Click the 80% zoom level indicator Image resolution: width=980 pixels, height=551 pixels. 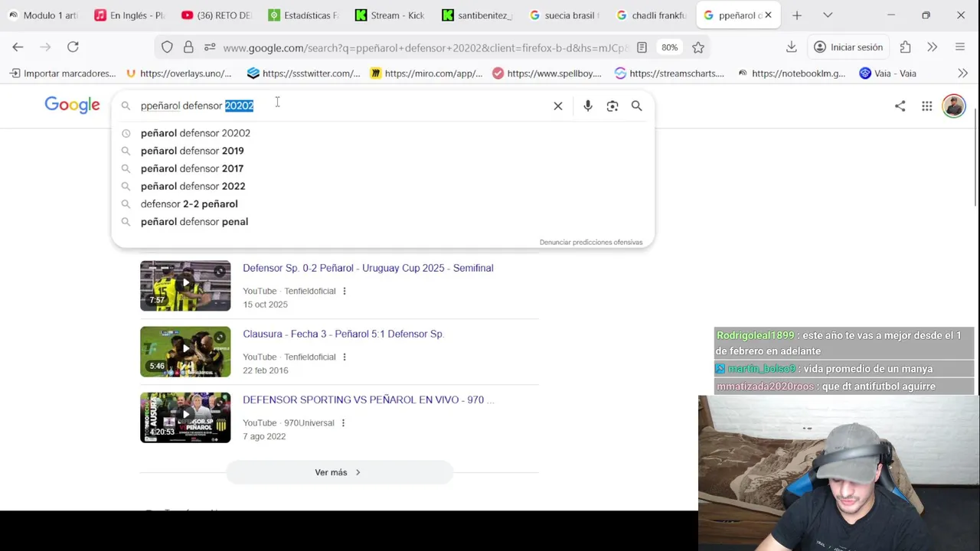[670, 47]
